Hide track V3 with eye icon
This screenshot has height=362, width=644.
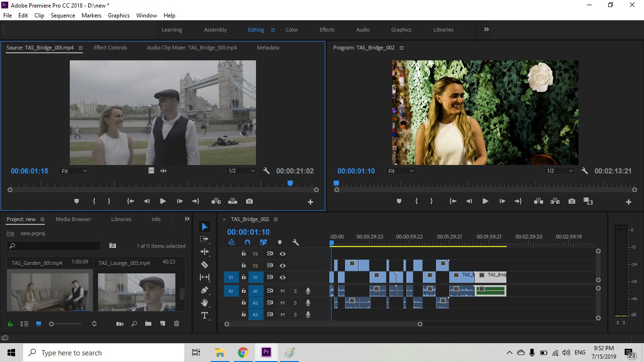[x=282, y=254]
